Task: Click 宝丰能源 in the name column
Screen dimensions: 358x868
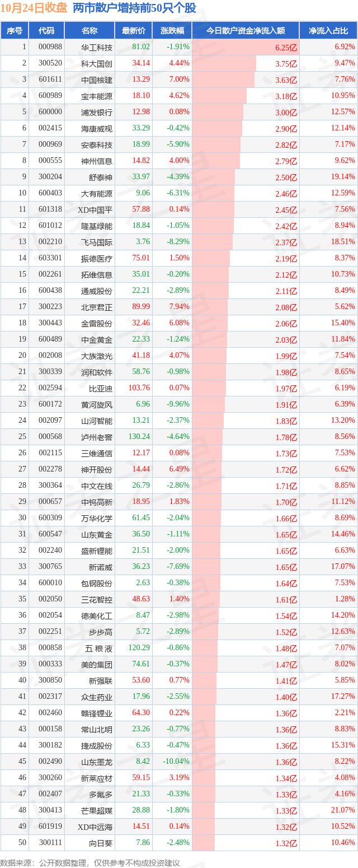Action: [97, 96]
